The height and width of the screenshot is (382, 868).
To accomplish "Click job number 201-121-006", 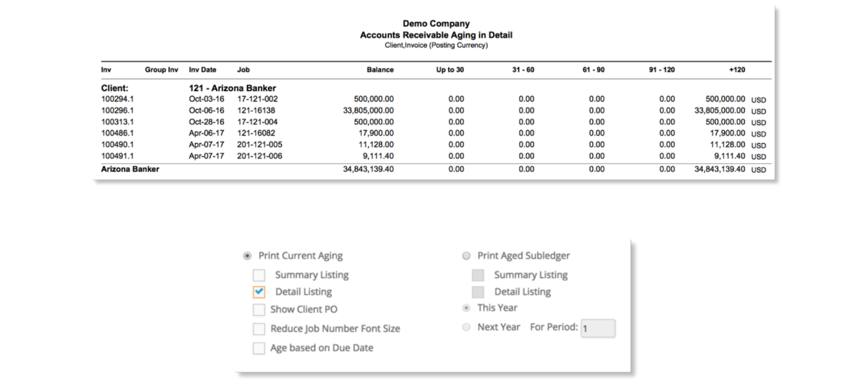I will pyautogui.click(x=260, y=156).
